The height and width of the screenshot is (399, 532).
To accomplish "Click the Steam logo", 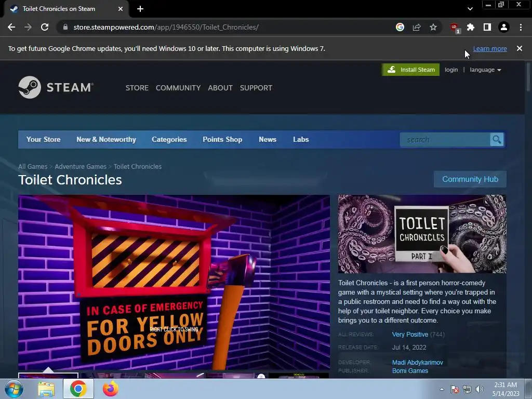I will [56, 87].
